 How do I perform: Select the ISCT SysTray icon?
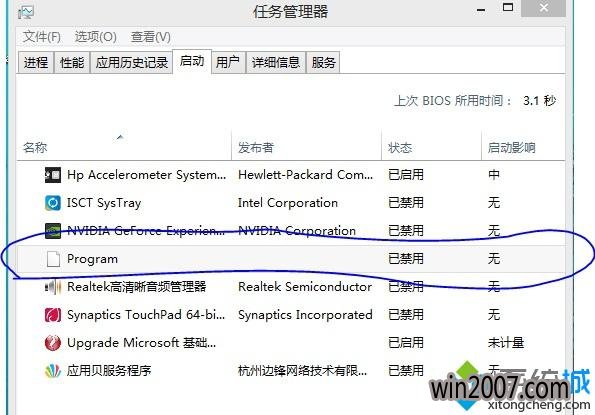pos(53,203)
